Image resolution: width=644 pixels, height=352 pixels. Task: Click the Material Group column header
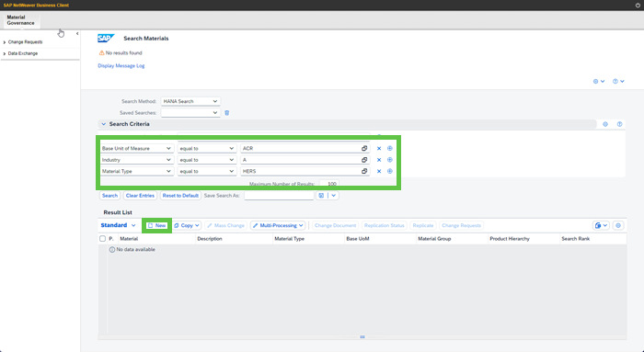453,239
